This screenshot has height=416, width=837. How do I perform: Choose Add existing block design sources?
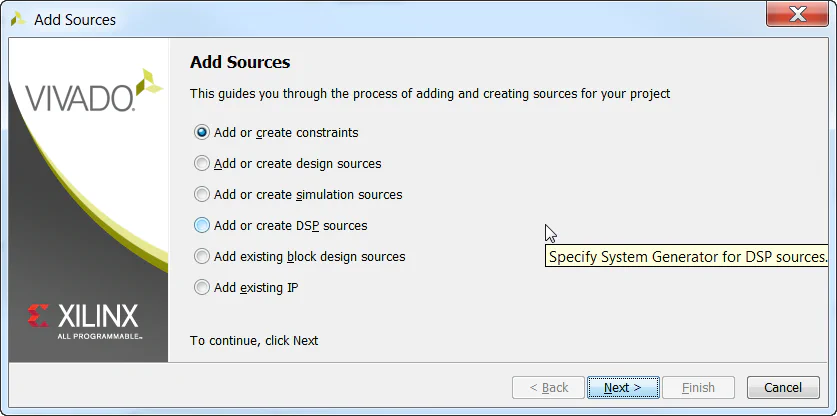203,256
